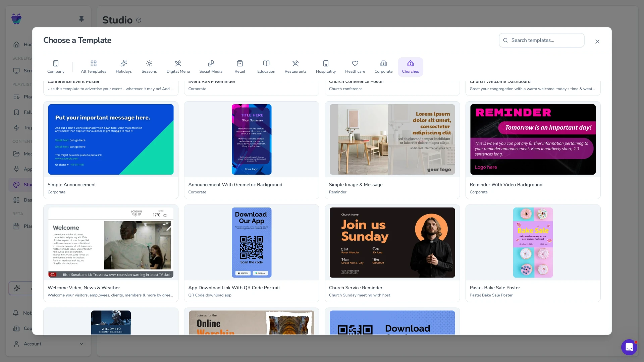Select the Social Media icon
The width and height of the screenshot is (644, 362).
pyautogui.click(x=211, y=63)
